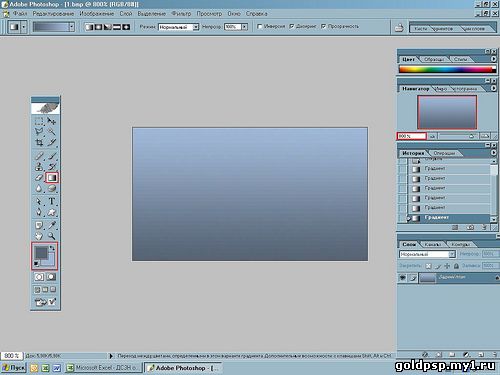Open Layers panel Нормальный blend mode dropdown
This screenshot has height=375, width=500.
point(452,254)
